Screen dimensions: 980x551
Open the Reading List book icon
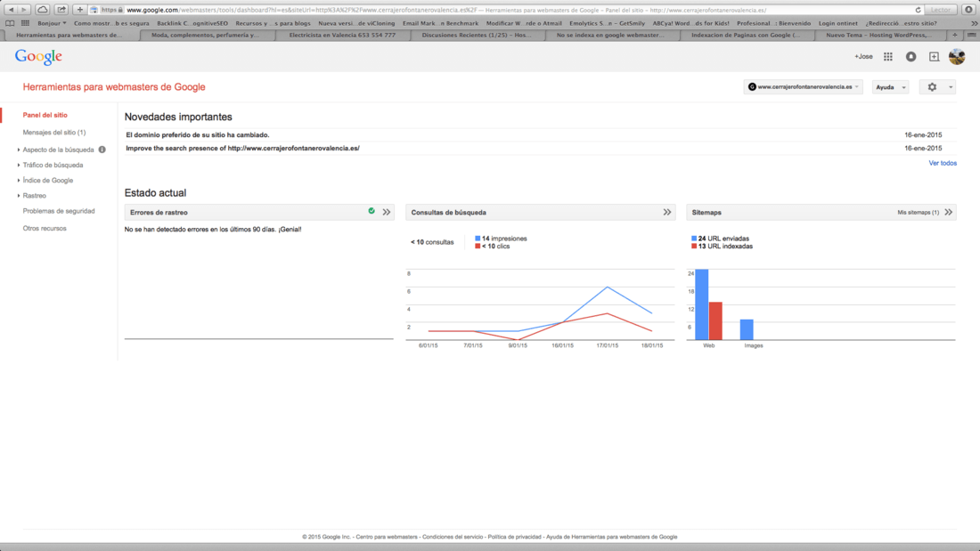[10, 23]
